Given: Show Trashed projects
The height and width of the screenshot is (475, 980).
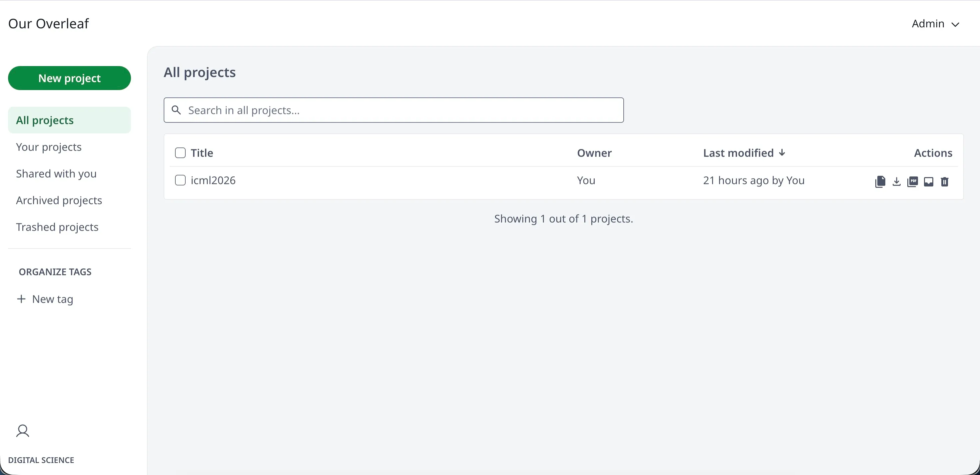Looking at the screenshot, I should (57, 227).
